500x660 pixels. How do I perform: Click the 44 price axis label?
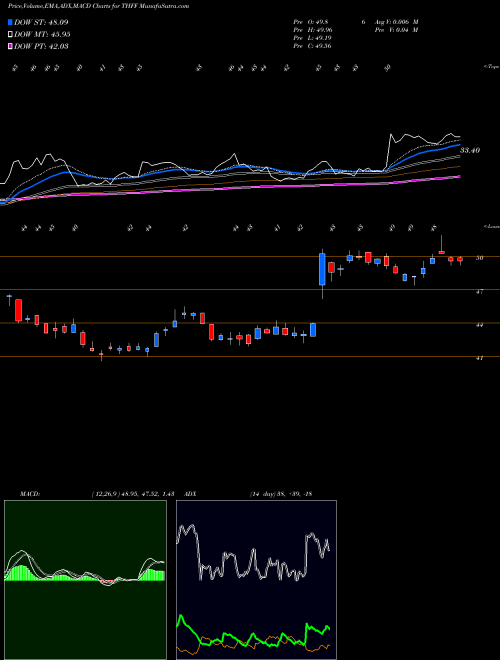pos(479,325)
